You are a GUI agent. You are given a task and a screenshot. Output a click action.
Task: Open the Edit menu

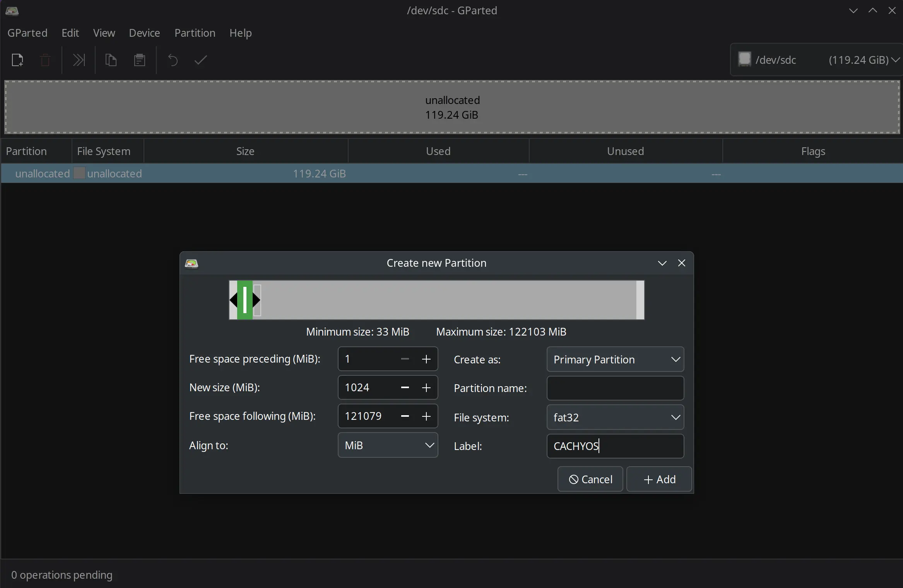point(70,33)
